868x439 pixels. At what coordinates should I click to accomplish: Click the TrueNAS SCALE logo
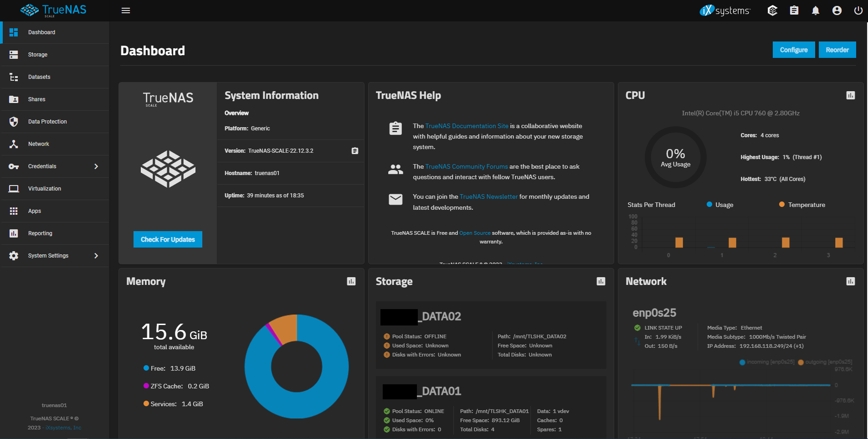point(53,10)
